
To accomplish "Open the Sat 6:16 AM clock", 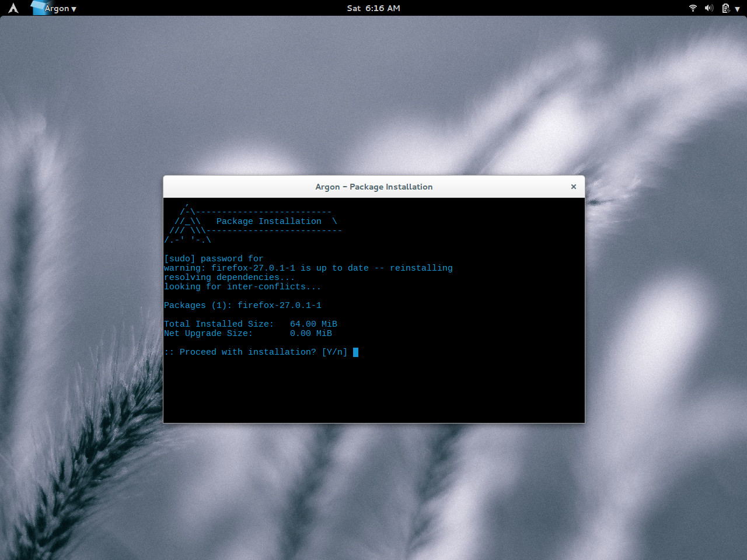I will pos(373,8).
